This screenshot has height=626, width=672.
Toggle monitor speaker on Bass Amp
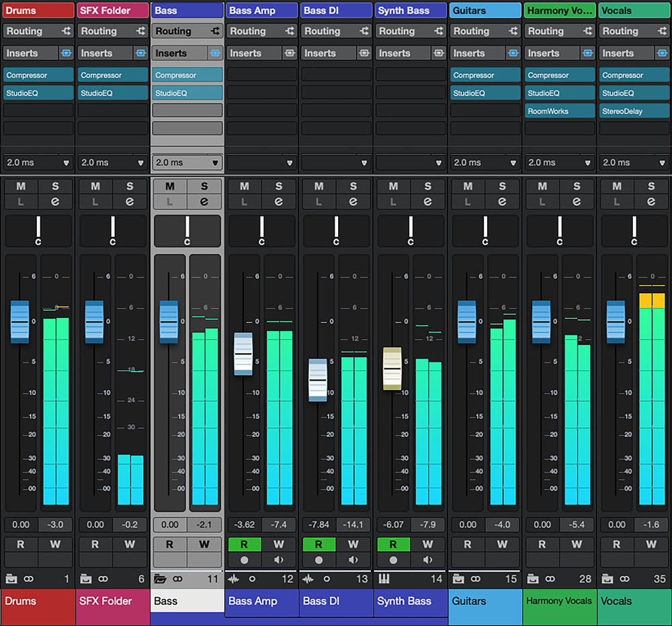coord(279,559)
